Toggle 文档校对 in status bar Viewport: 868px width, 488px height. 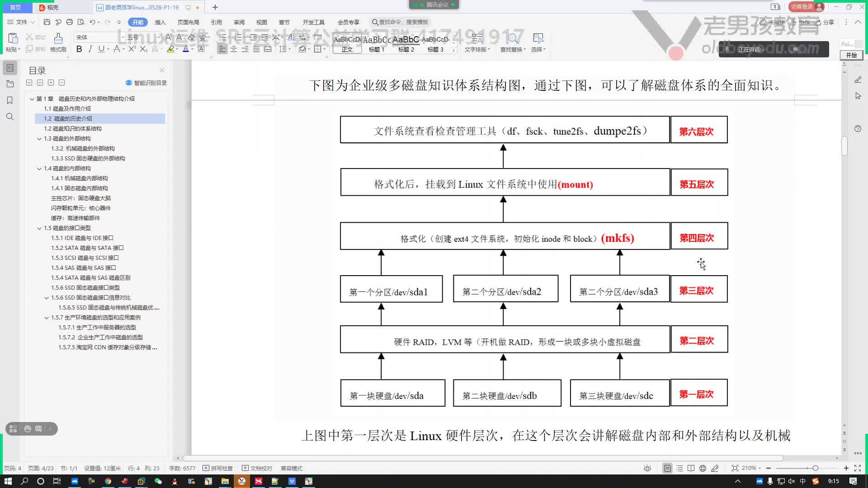tap(257, 468)
